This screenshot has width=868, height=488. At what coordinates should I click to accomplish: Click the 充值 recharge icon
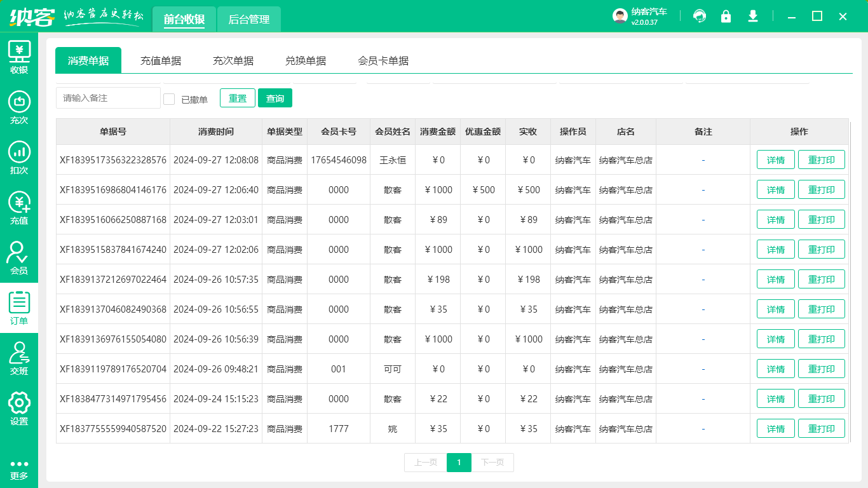click(19, 207)
